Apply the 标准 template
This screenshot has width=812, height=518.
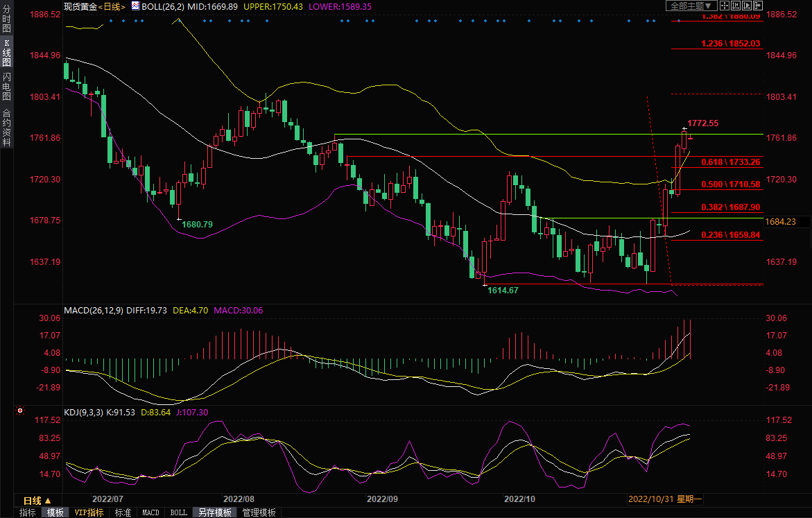(123, 512)
